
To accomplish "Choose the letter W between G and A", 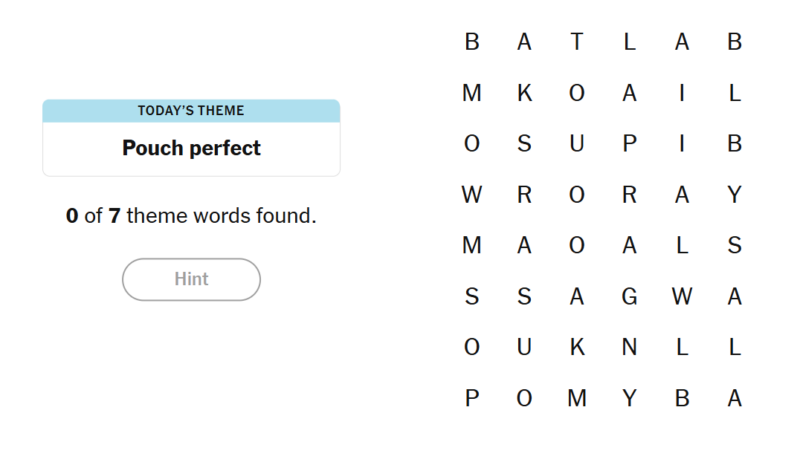I will pos(682,296).
